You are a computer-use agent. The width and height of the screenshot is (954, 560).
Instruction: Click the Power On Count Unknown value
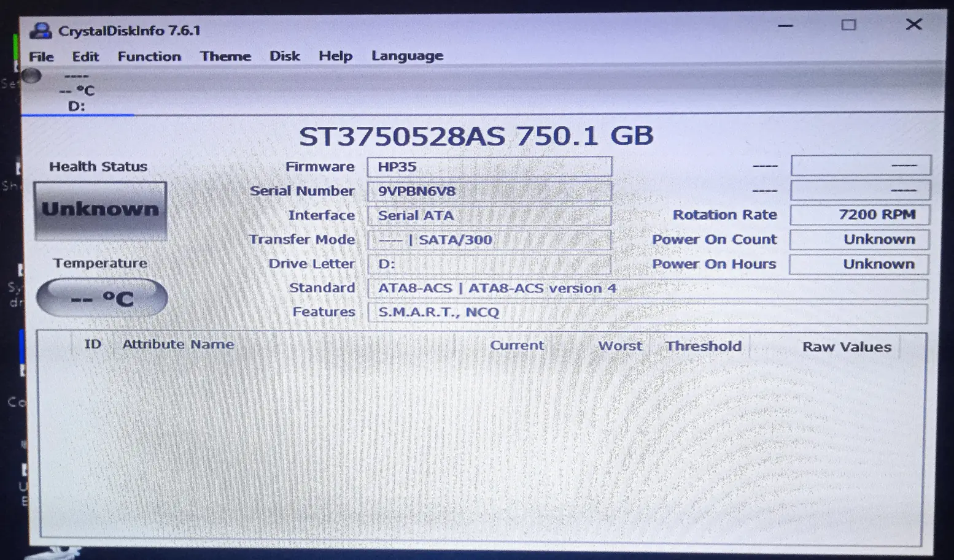pos(859,239)
